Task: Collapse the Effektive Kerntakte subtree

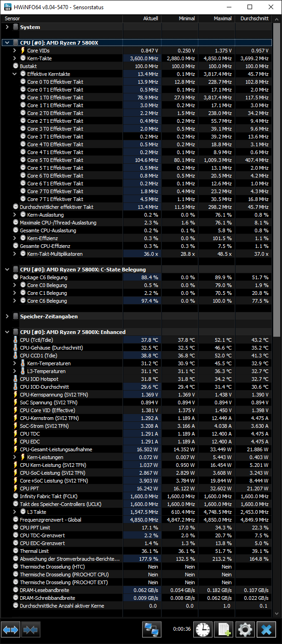Action: pos(15,74)
